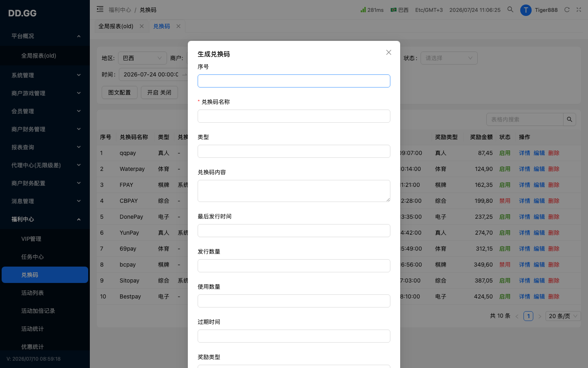Switch to the 全局报表(old) tab
588x368 pixels.
coord(116,26)
